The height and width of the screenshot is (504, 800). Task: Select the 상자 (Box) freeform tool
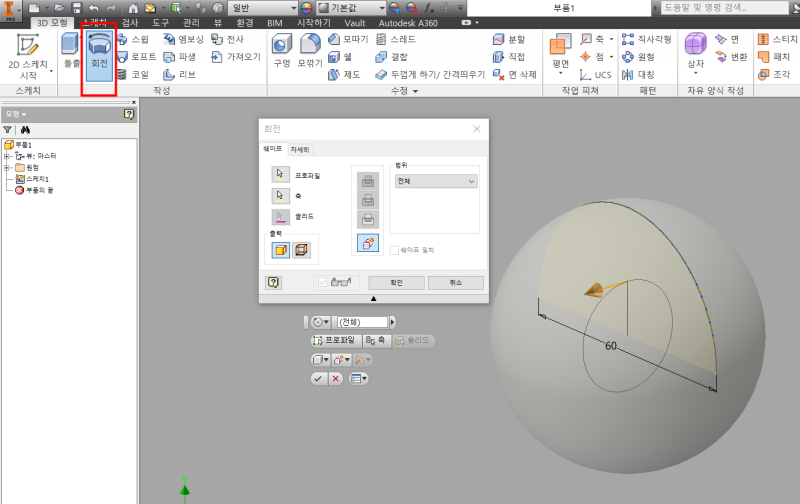[694, 52]
